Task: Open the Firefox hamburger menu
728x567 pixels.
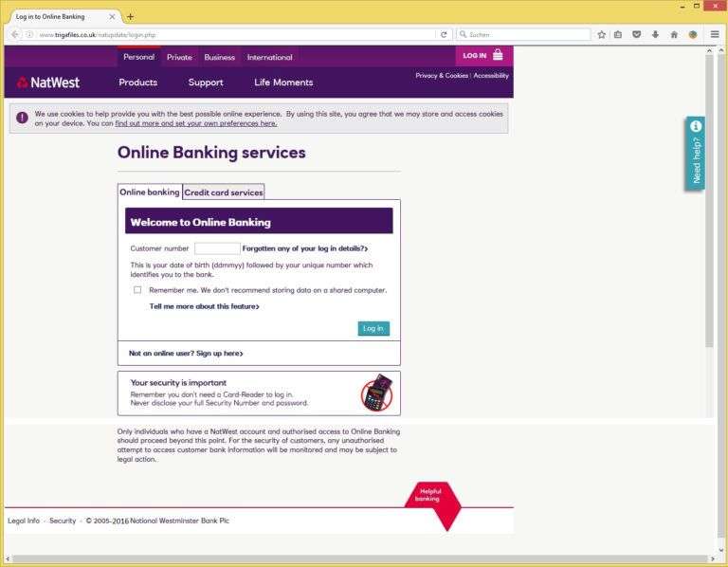Action: click(715, 34)
